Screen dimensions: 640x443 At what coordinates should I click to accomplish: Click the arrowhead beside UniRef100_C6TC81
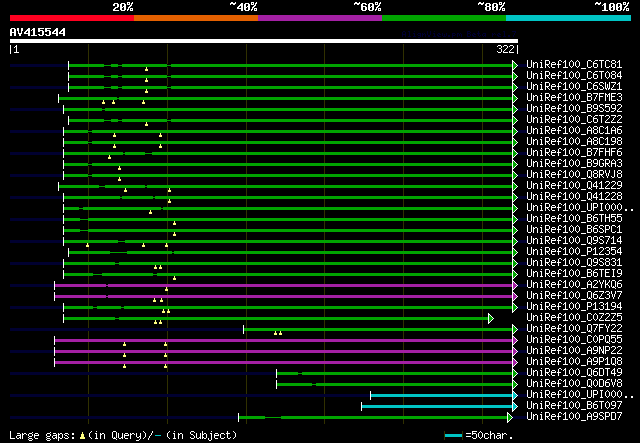(x=515, y=65)
